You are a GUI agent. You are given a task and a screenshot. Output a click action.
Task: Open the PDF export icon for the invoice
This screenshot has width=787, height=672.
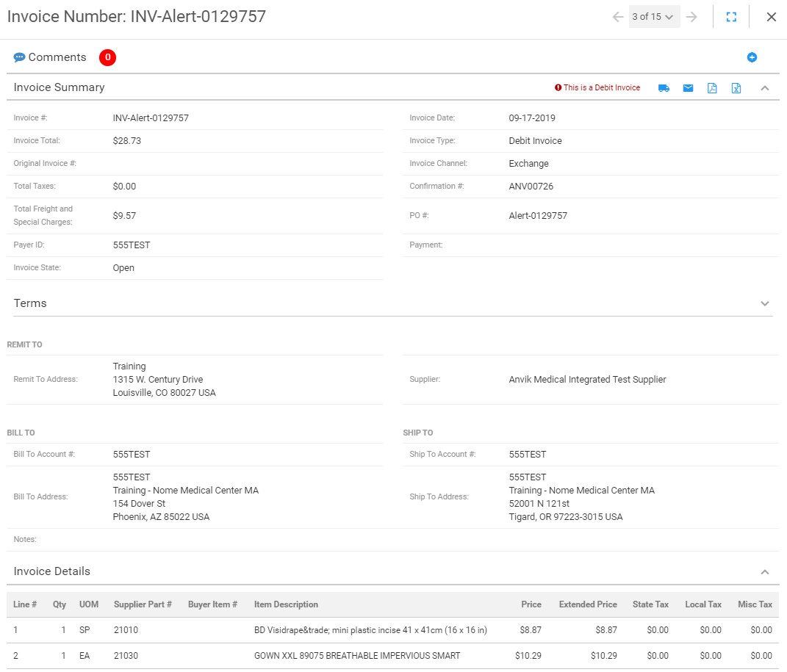(x=711, y=87)
